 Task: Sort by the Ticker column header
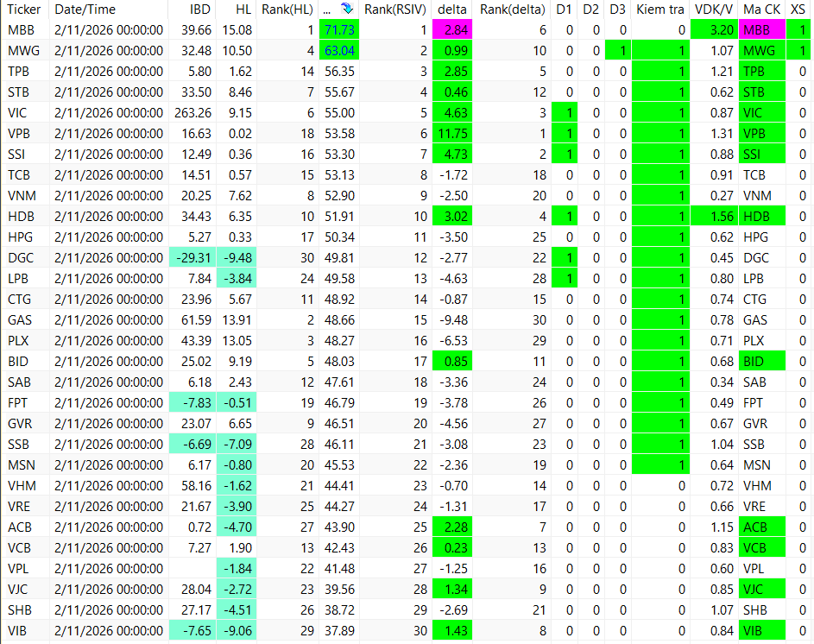coord(24,9)
